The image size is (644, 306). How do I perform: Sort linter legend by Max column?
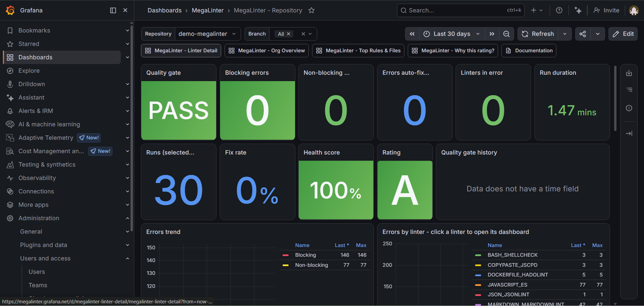coord(597,245)
